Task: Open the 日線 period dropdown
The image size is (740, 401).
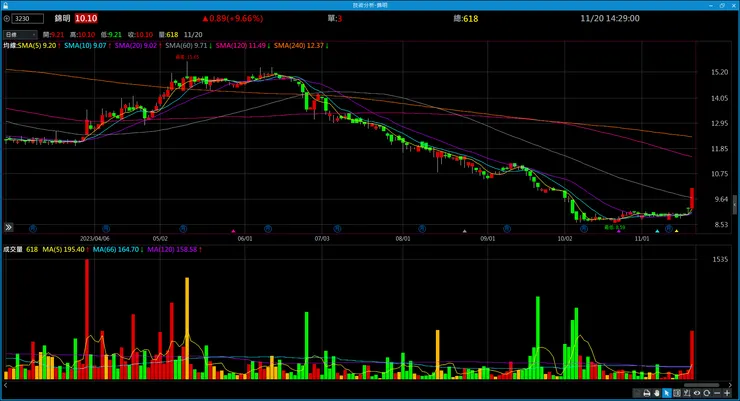Action: [20, 34]
